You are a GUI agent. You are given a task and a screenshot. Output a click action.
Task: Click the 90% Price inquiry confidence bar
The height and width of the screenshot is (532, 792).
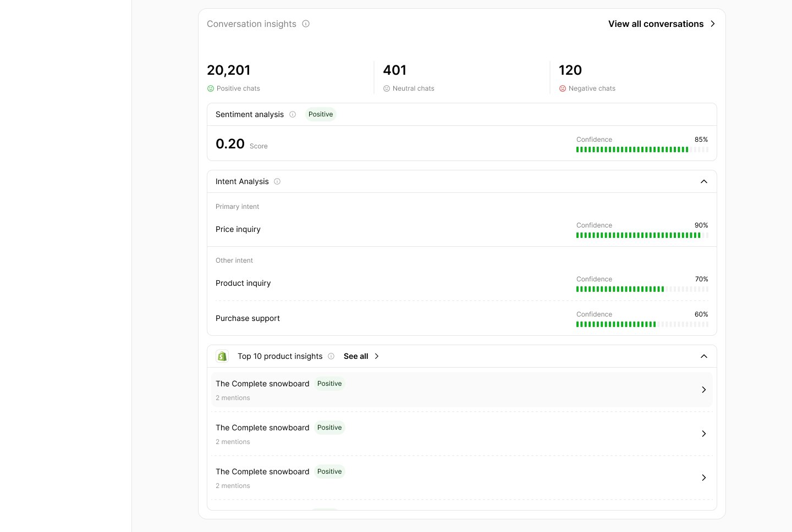click(x=642, y=235)
